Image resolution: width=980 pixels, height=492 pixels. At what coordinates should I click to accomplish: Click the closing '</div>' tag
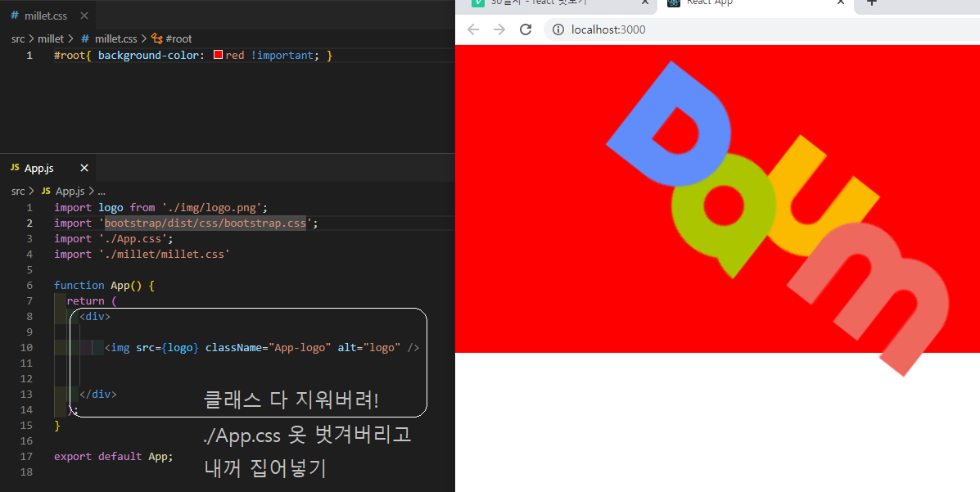98,395
